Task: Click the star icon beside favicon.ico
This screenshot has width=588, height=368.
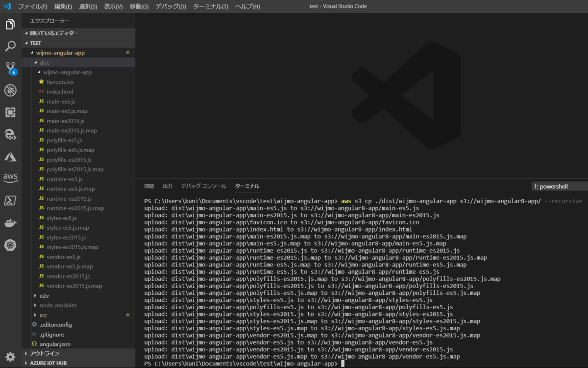Action: 42,82
